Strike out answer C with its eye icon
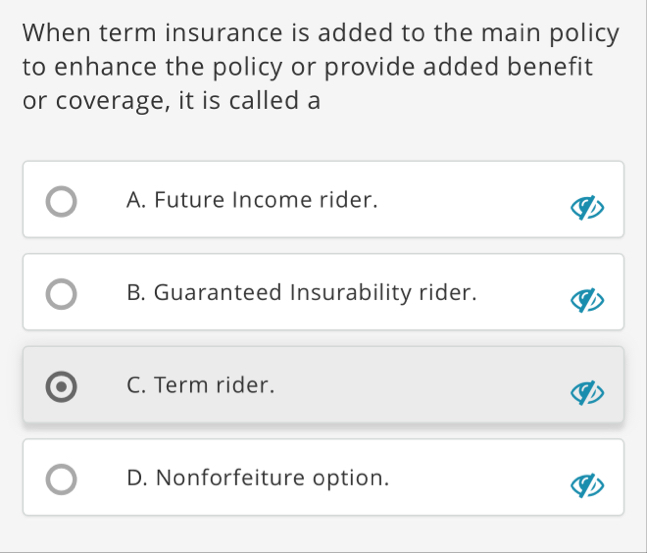Image resolution: width=647 pixels, height=553 pixels. pos(585,394)
